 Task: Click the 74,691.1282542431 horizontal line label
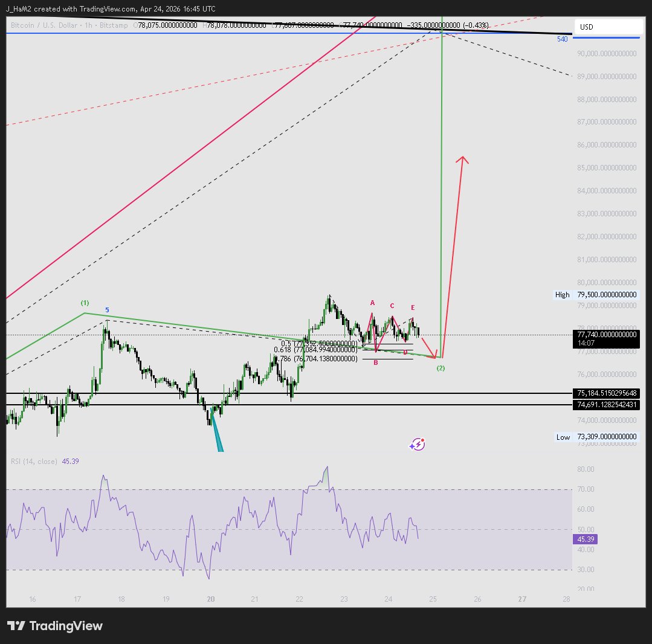pos(607,405)
